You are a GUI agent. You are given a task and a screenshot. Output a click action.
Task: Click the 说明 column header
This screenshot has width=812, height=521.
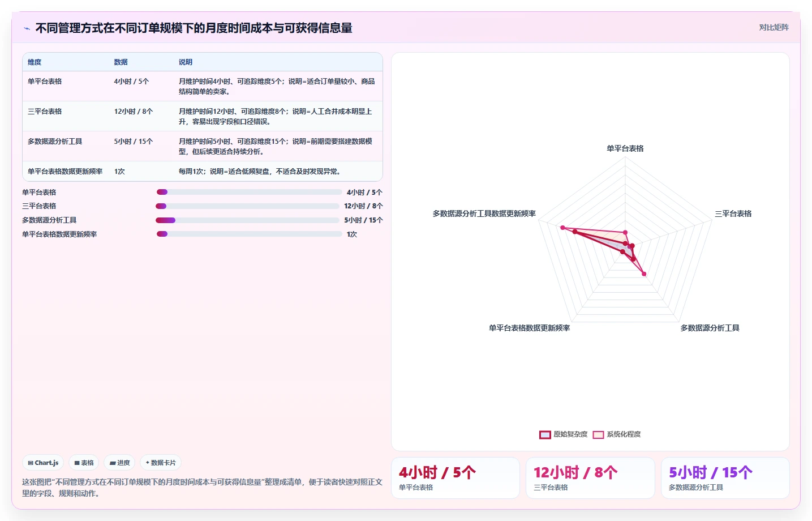186,62
